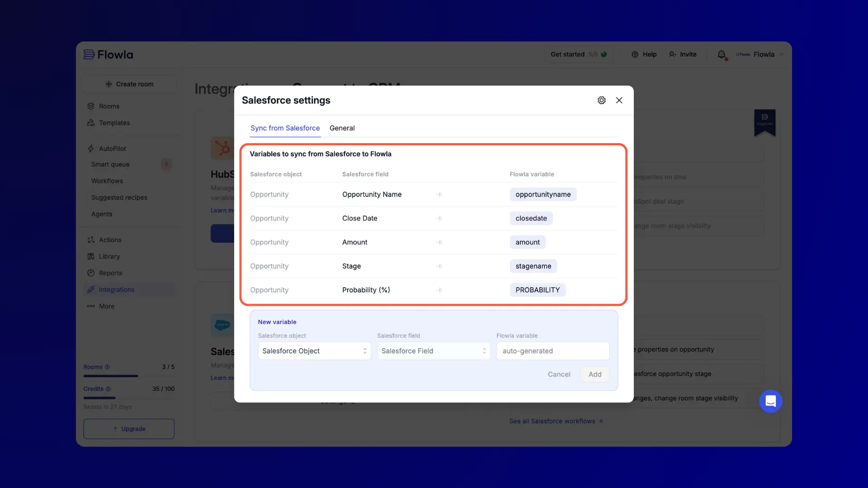Switch to the General tab

(x=342, y=128)
